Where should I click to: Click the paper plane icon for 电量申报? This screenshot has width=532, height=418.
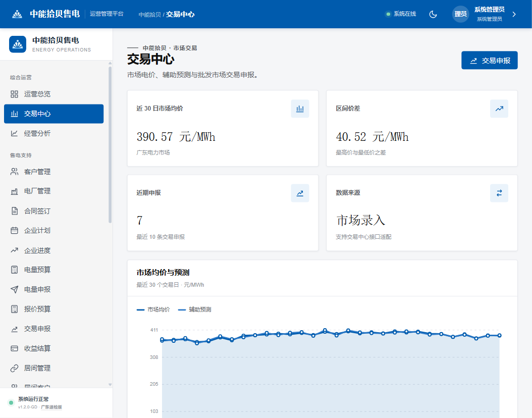[14, 289]
